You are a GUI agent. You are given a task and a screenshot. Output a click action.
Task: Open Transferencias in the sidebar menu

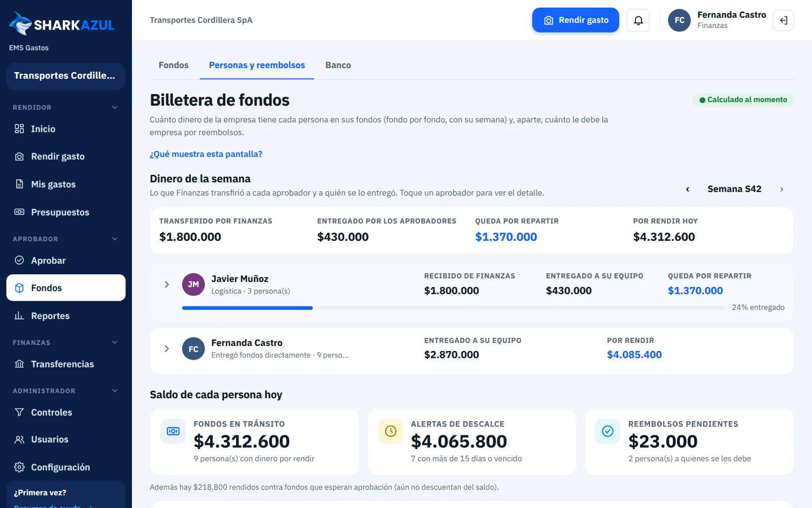(x=66, y=364)
